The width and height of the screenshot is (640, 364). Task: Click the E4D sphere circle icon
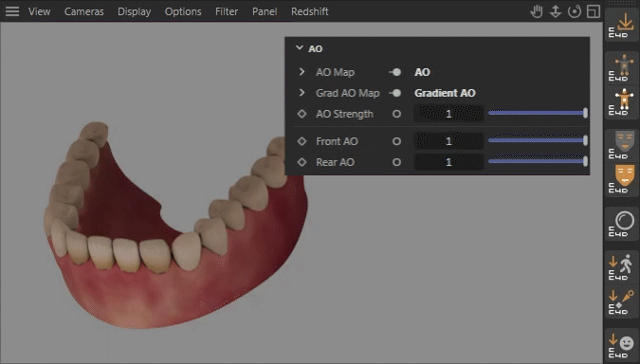pos(622,223)
